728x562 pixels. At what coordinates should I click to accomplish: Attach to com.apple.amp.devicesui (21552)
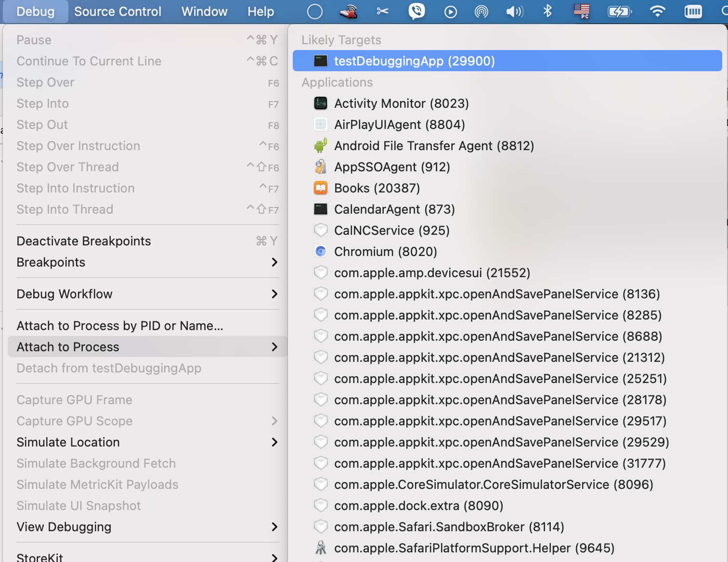[507, 273]
